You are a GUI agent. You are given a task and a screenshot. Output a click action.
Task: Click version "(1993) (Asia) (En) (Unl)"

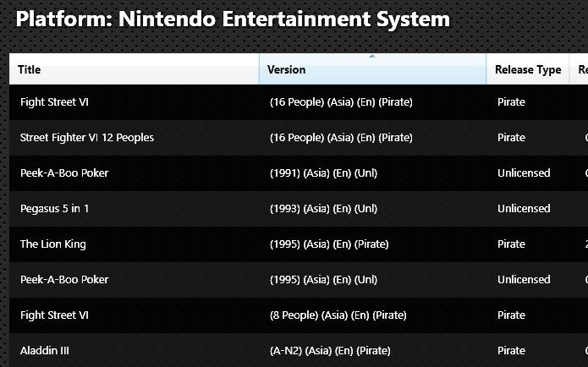tap(324, 208)
